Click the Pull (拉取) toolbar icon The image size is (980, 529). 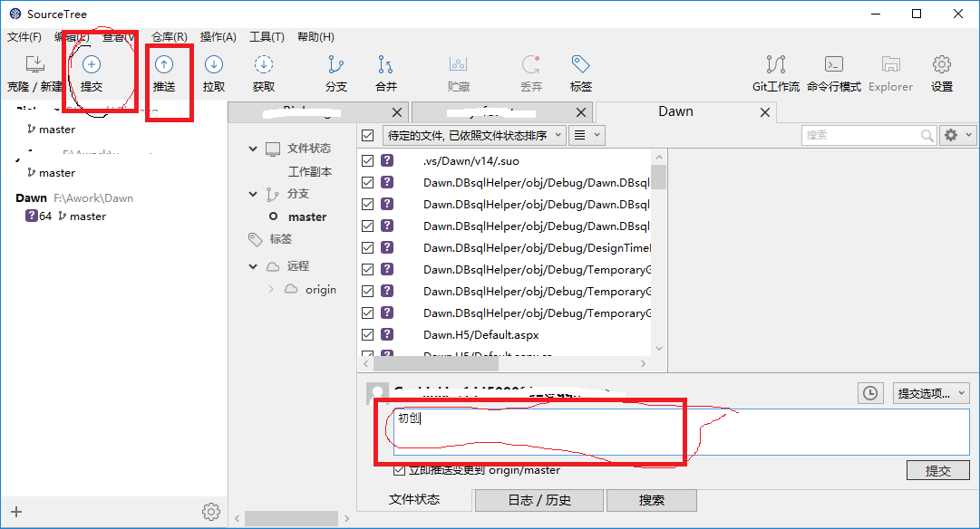[x=214, y=64]
